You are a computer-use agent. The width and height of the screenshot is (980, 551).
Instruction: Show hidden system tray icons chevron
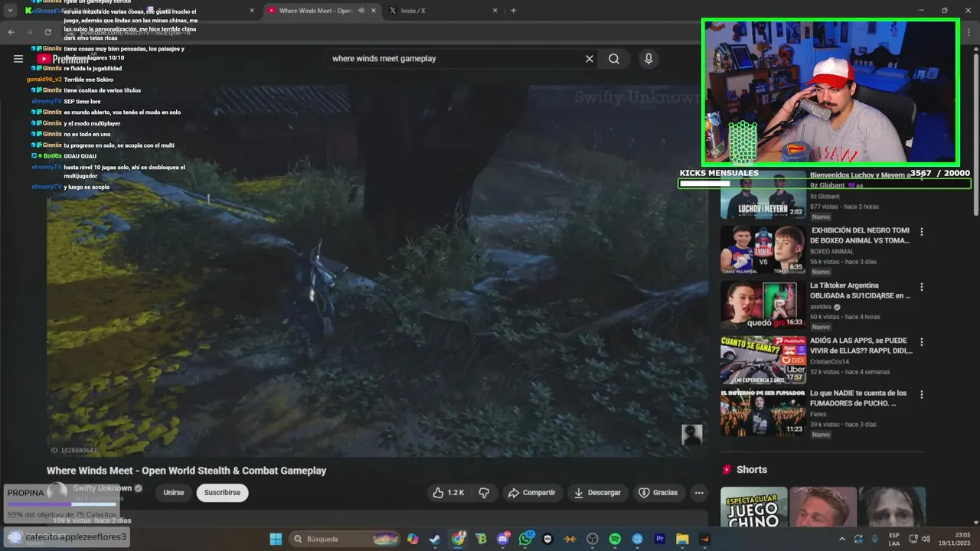click(x=842, y=539)
